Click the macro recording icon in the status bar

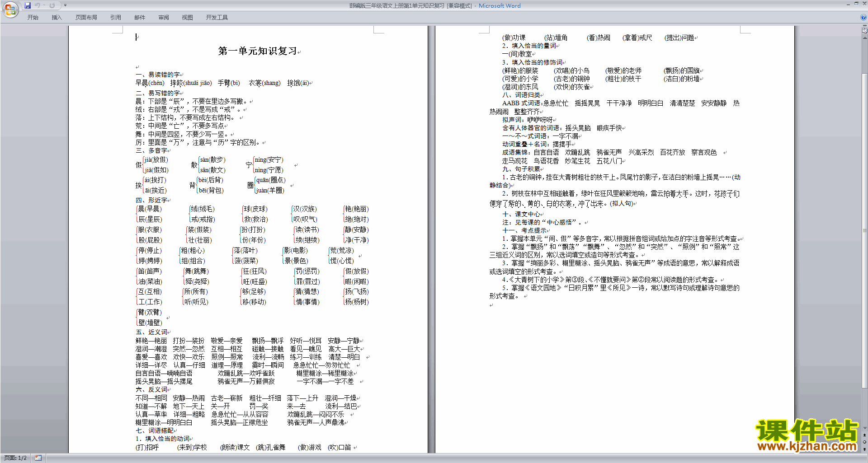point(38,458)
